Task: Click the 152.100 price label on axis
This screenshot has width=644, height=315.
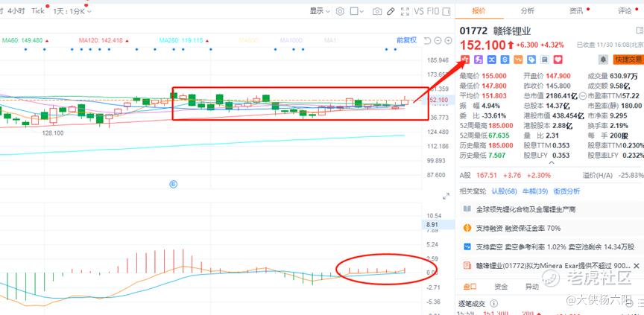Action: coord(438,100)
